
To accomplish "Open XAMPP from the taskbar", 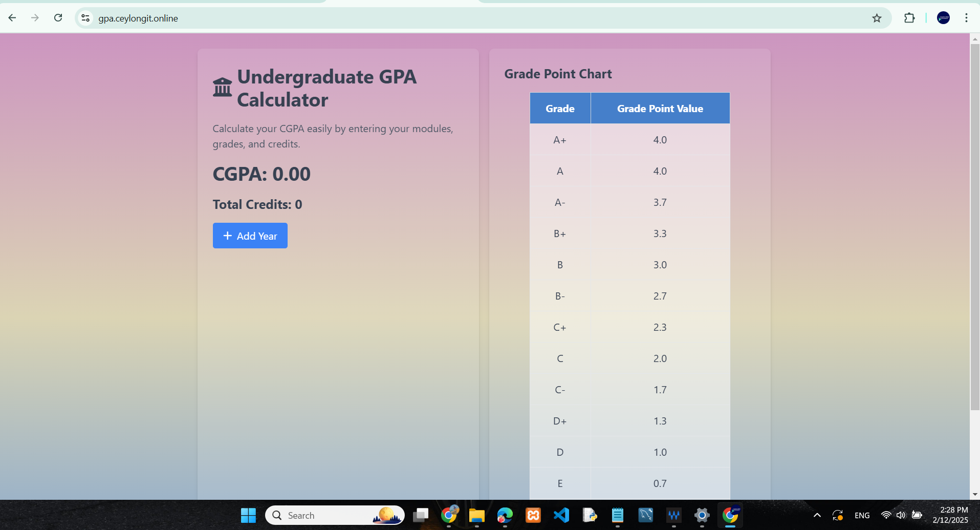I will pos(533,515).
